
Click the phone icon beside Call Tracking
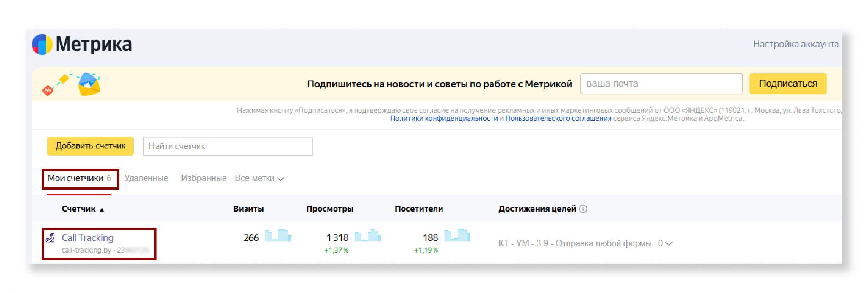pos(50,237)
